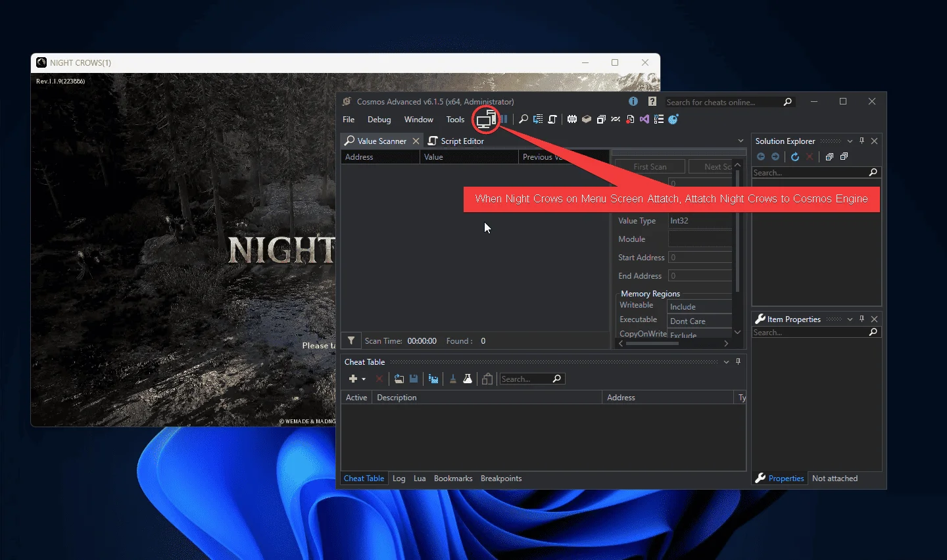Image resolution: width=947 pixels, height=560 pixels.
Task: Click the filter funnel icon beside Scan Time
Action: 352,340
